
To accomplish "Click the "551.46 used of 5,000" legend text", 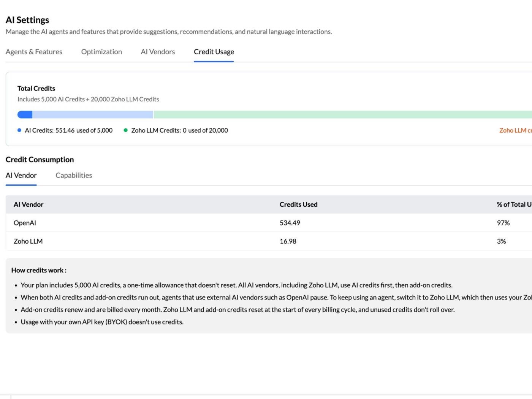I will pos(84,130).
